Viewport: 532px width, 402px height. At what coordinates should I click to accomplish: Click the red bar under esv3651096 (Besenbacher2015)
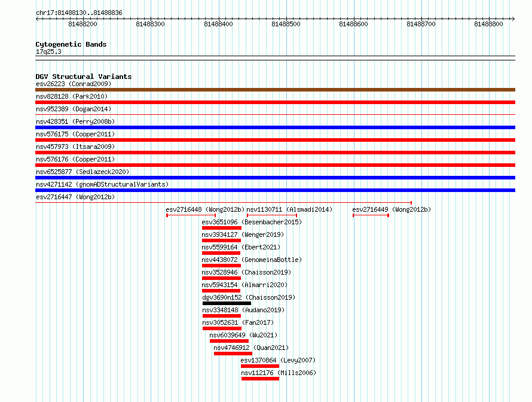[222, 228]
